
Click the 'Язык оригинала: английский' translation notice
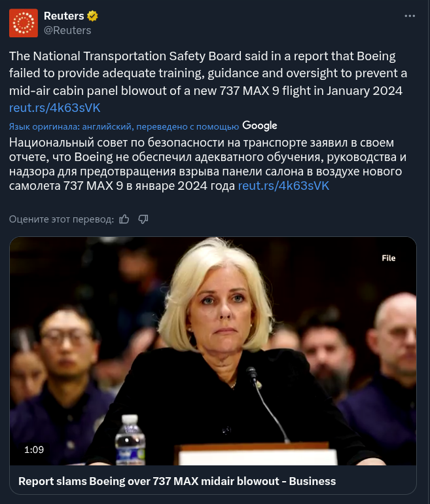tap(124, 126)
